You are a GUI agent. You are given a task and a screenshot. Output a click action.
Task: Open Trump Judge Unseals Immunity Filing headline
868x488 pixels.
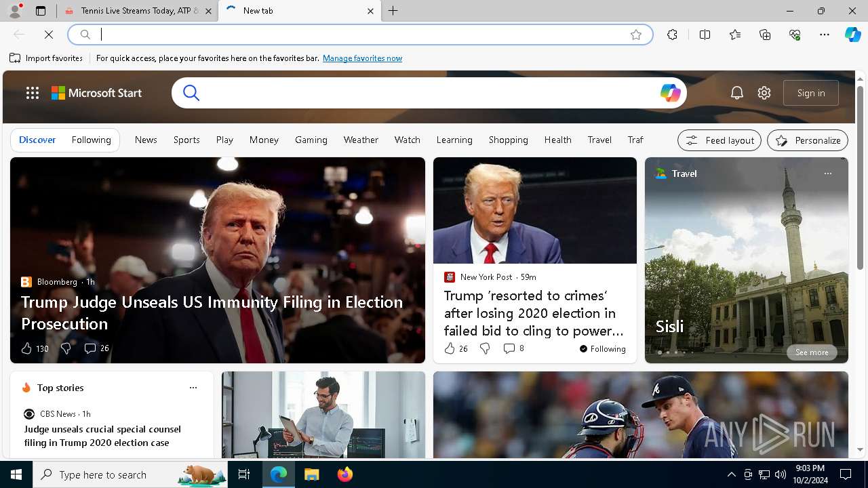click(212, 312)
